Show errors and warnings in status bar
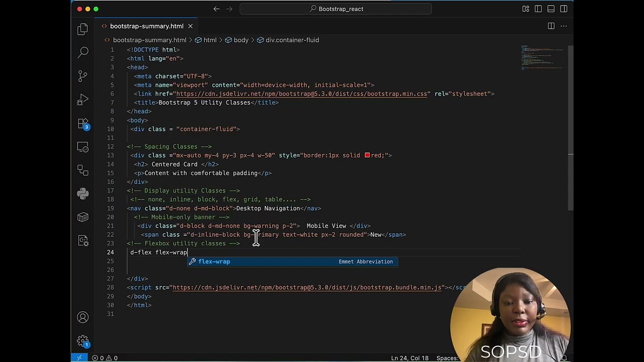The image size is (644, 362). pyautogui.click(x=105, y=358)
